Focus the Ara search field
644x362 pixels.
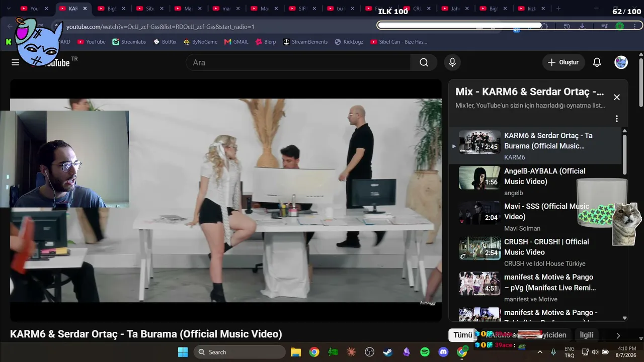point(298,62)
